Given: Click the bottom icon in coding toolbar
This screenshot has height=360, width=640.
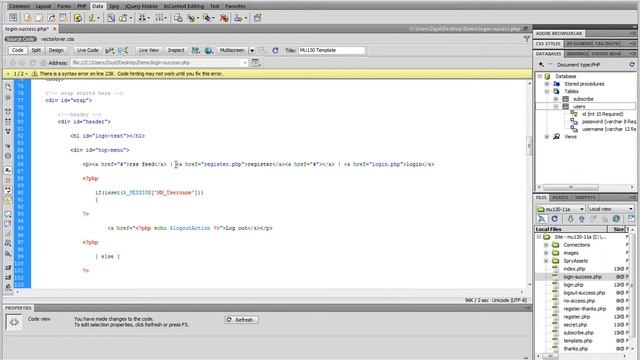Looking at the screenshot, I should [8, 287].
